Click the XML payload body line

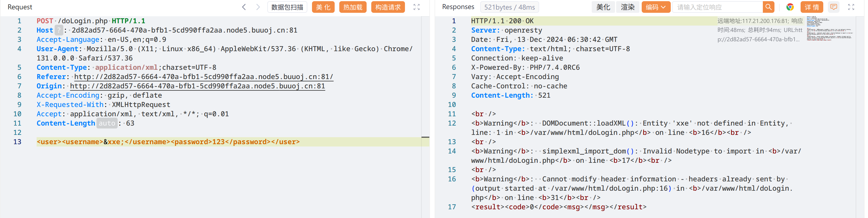(168, 142)
